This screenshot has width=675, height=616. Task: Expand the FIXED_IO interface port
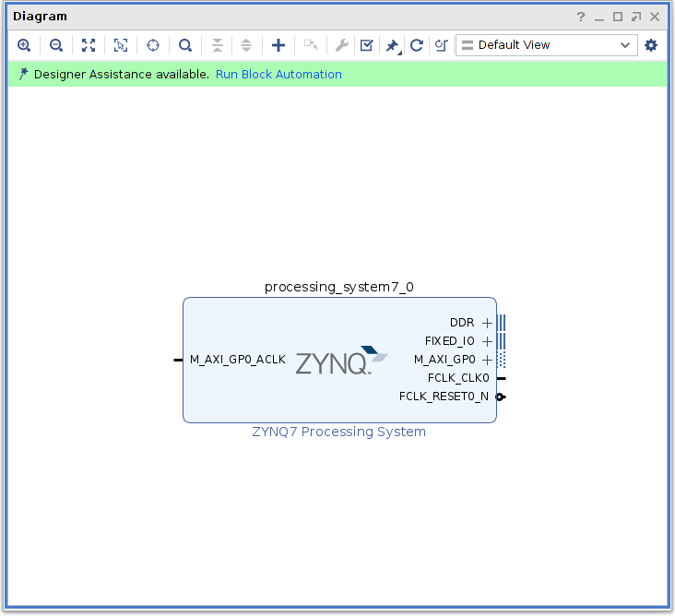pyautogui.click(x=487, y=341)
